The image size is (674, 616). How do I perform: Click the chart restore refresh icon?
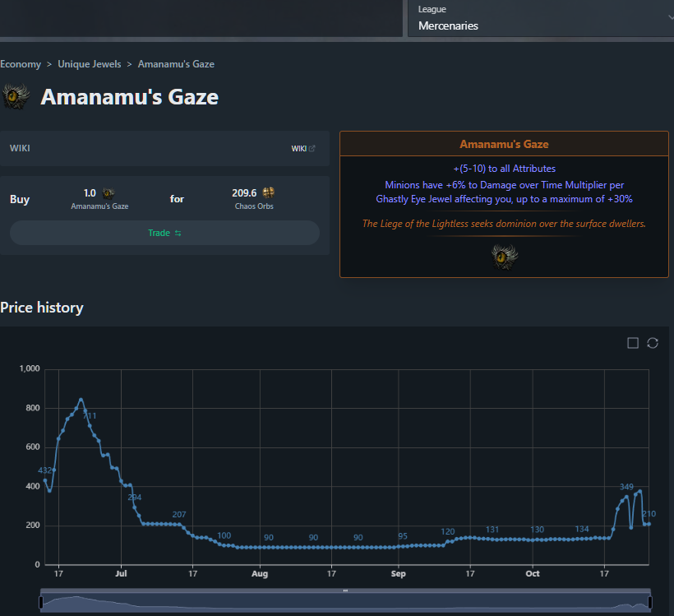point(653,343)
